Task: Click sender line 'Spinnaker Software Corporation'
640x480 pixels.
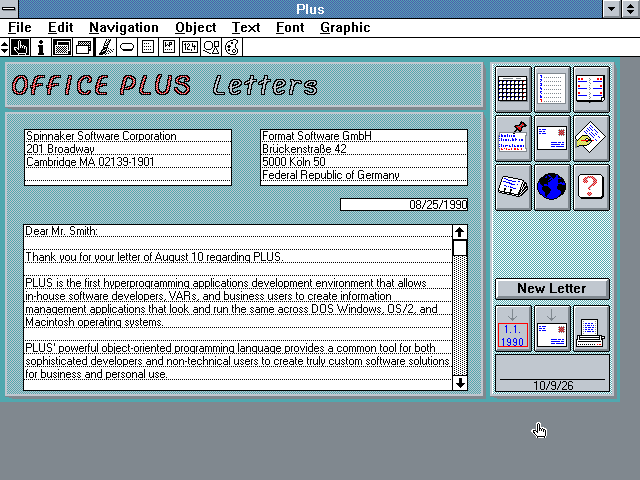Action: (101, 136)
